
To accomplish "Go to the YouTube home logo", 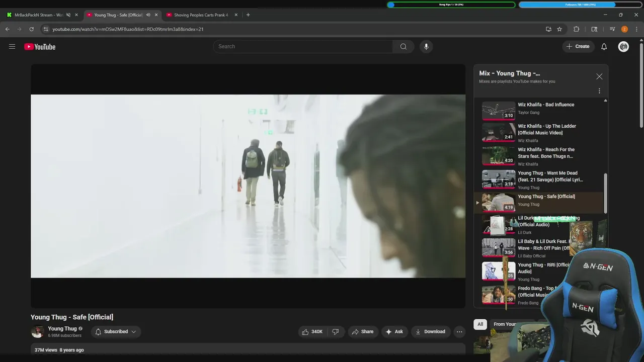I will point(40,47).
